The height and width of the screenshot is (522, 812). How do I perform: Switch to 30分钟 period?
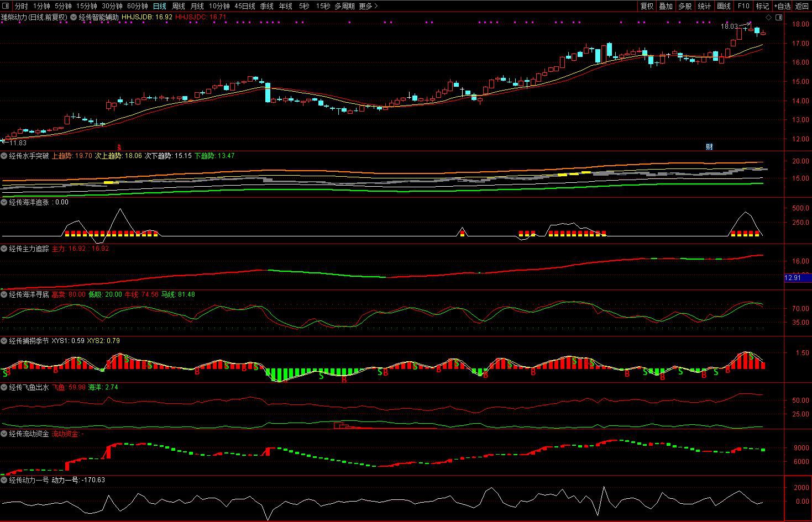[112, 6]
